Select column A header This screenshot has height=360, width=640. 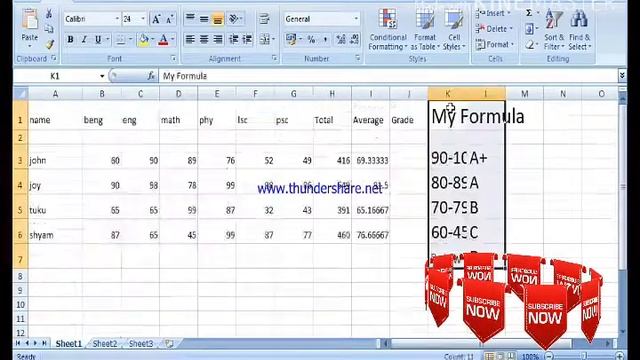pyautogui.click(x=55, y=93)
